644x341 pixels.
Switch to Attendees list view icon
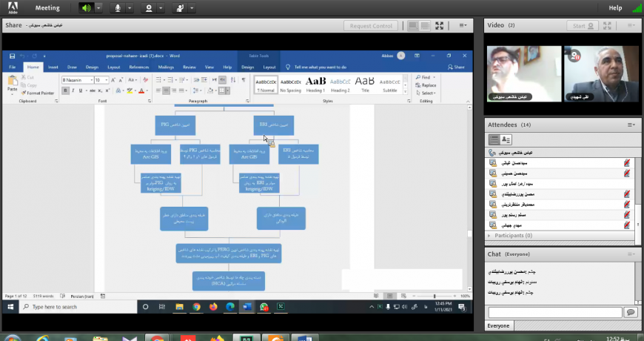pyautogui.click(x=494, y=140)
